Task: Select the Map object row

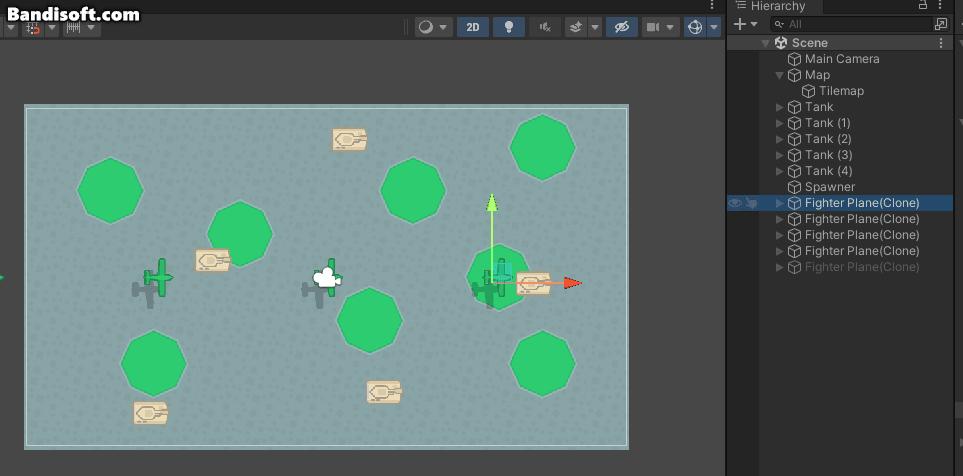Action: pos(840,75)
